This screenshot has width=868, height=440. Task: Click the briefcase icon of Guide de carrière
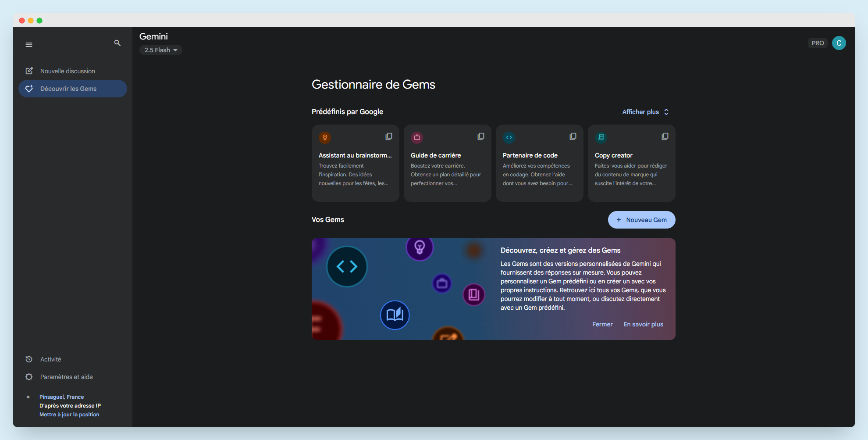417,137
